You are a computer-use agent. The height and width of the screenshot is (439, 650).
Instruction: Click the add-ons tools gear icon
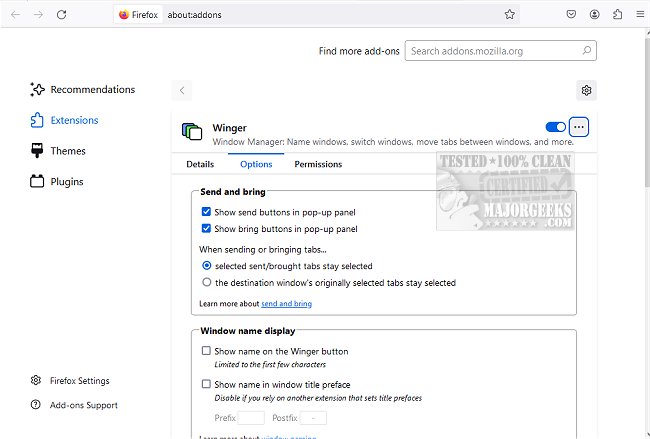[586, 90]
